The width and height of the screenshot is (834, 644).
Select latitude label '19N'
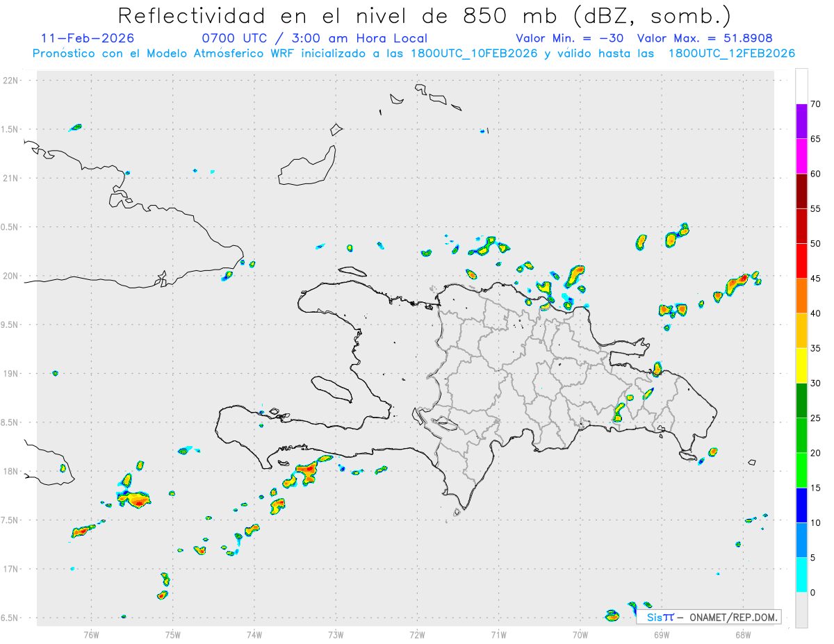[12, 373]
